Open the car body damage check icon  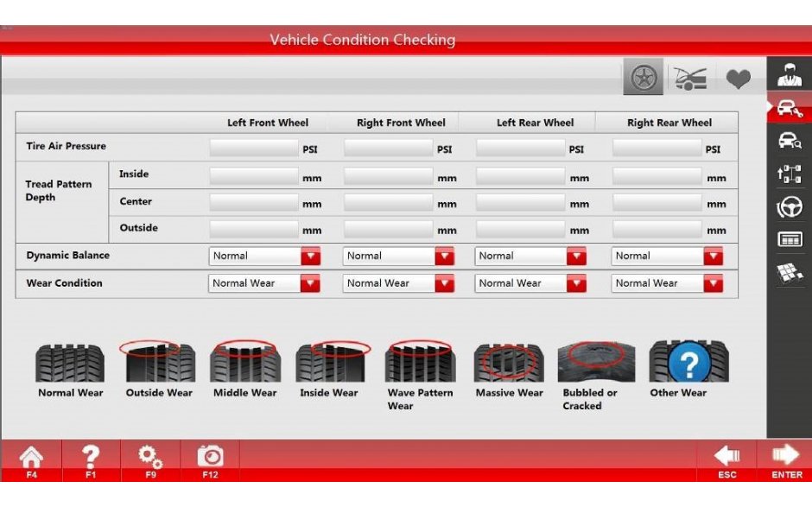coord(690,78)
